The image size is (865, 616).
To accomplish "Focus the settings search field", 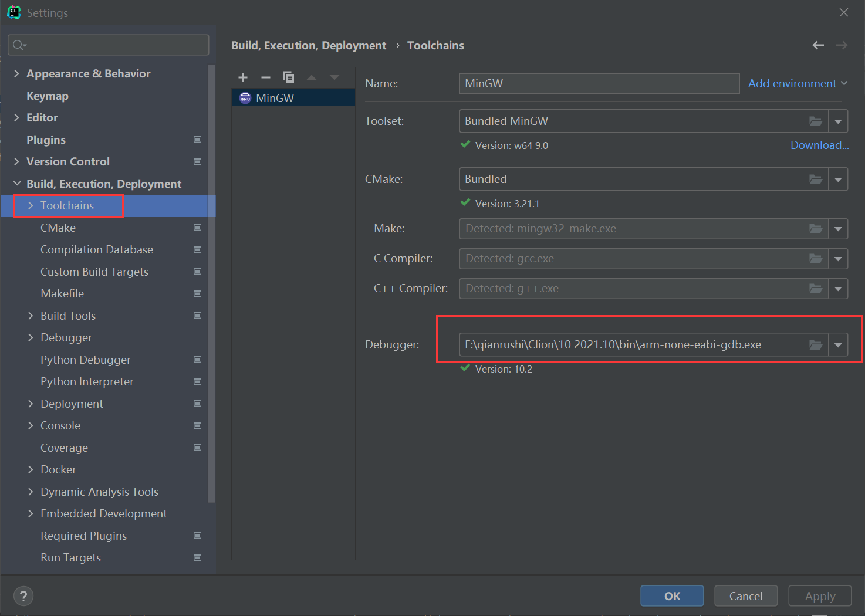I will click(x=109, y=45).
